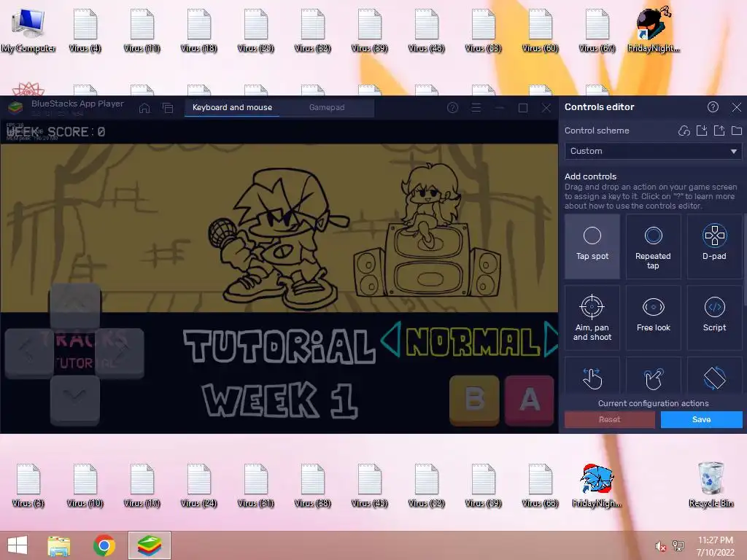Click the NORMAL difficulty label

tap(472, 341)
